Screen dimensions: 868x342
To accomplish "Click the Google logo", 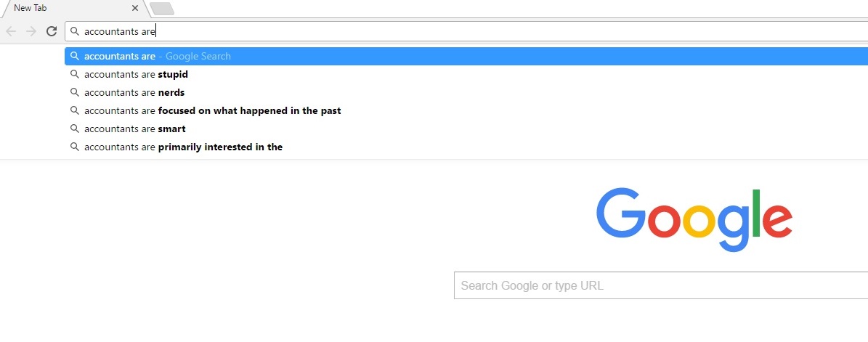I will 694,219.
